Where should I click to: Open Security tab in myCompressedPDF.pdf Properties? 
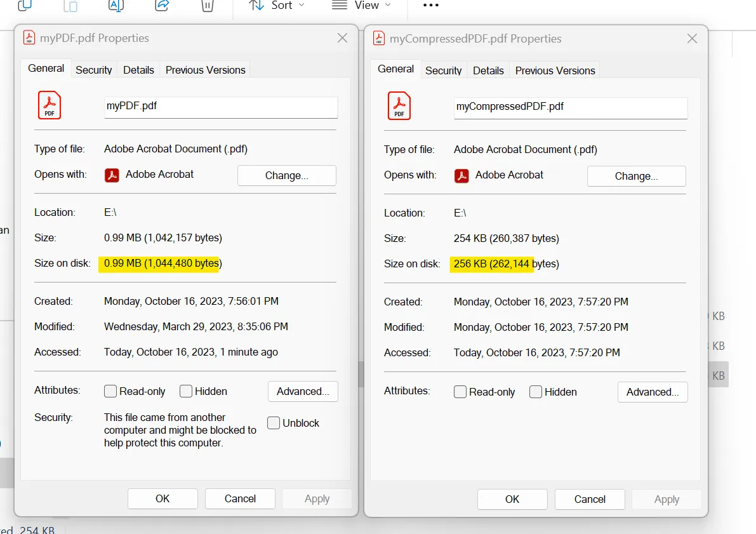coord(443,70)
